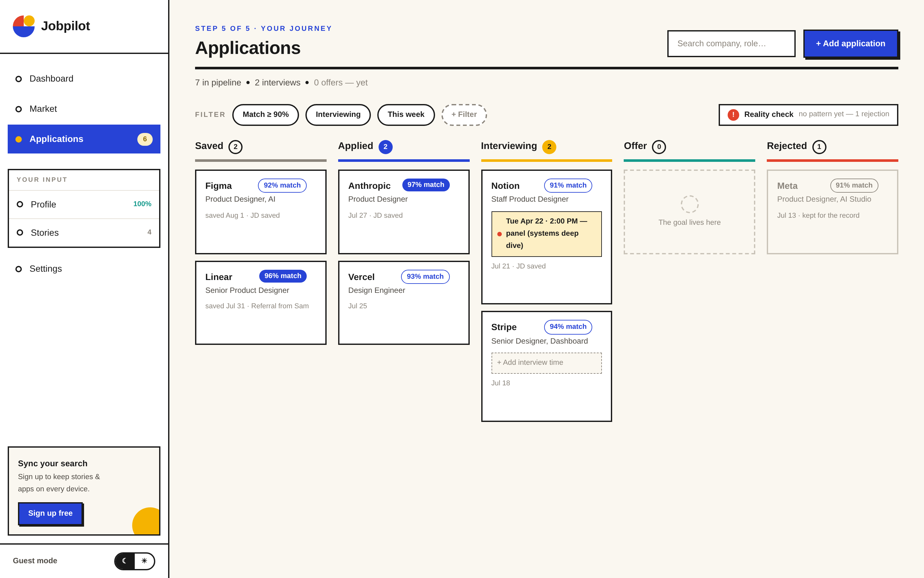Focus the Search company, role field
The width and height of the screenshot is (924, 578).
click(x=731, y=44)
